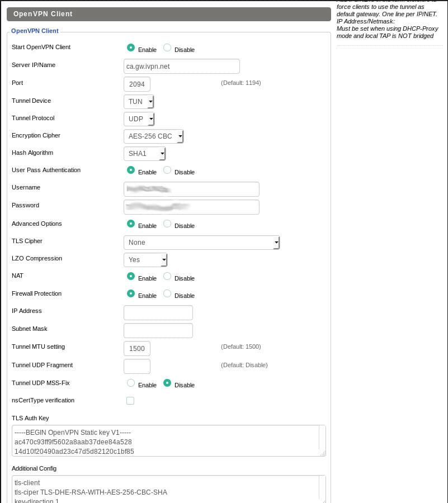
Task: Select Enable for User Pass Authentication
Action: point(131,170)
